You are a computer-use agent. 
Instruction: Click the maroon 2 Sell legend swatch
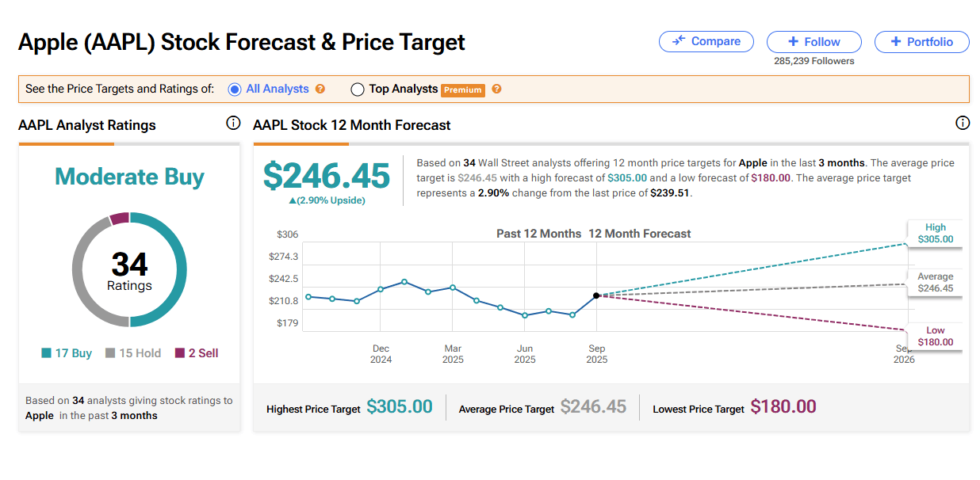[x=180, y=353]
